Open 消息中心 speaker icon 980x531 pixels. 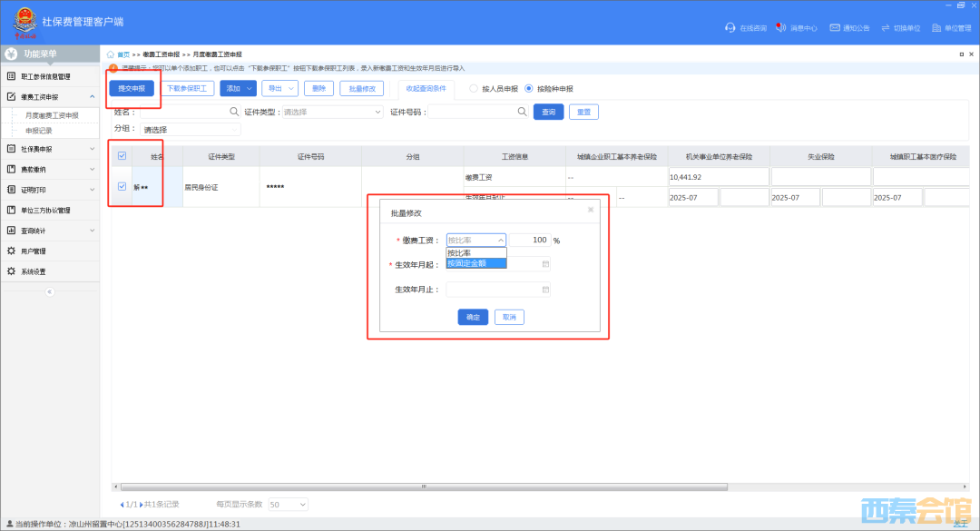pyautogui.click(x=779, y=28)
